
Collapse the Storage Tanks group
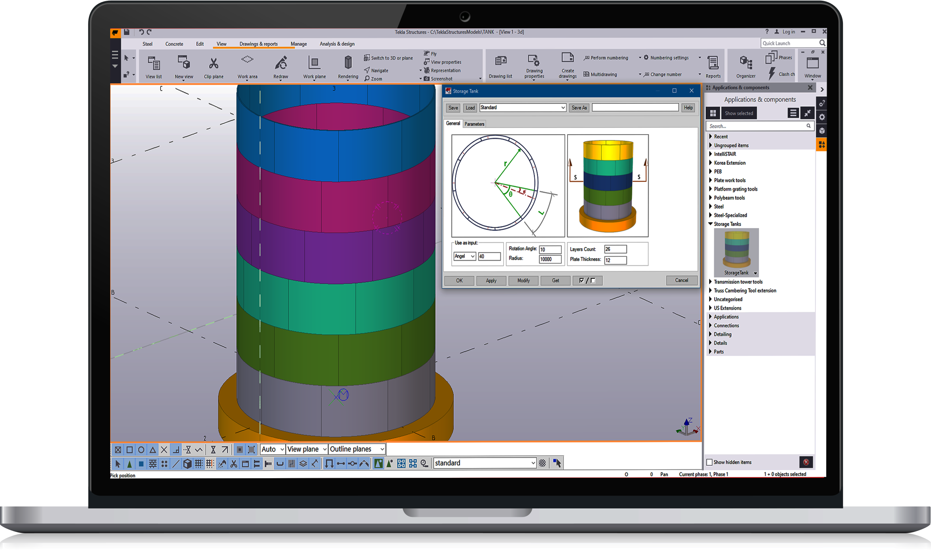pyautogui.click(x=711, y=224)
